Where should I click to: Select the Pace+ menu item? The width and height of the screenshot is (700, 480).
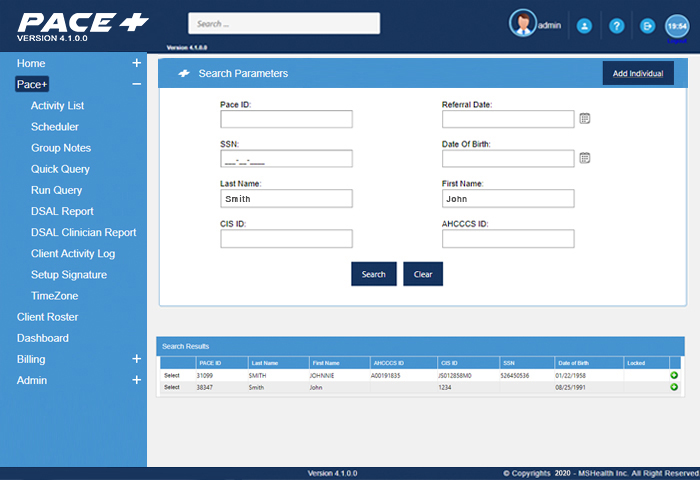(32, 84)
